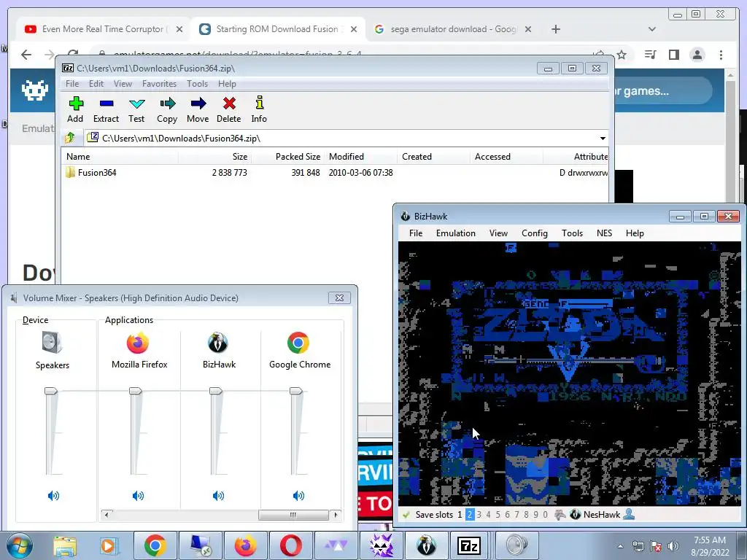Viewport: 747px width, 560px height.
Task: Switch to Even More Real Time Corruptor tab
Action: click(x=103, y=29)
